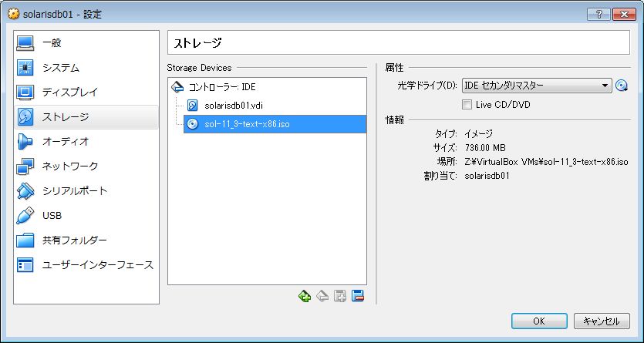Open the ディスプレイ settings category
644x343 pixels.
coord(86,92)
